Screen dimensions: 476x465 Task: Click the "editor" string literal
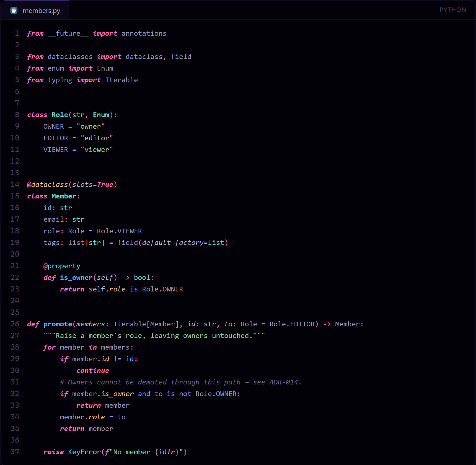[x=97, y=138]
